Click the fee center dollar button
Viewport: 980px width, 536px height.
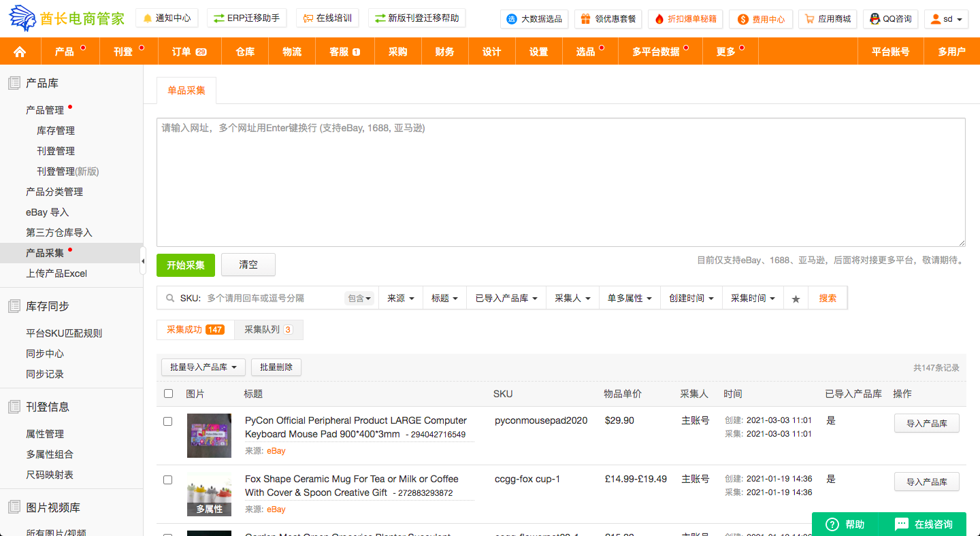[761, 19]
